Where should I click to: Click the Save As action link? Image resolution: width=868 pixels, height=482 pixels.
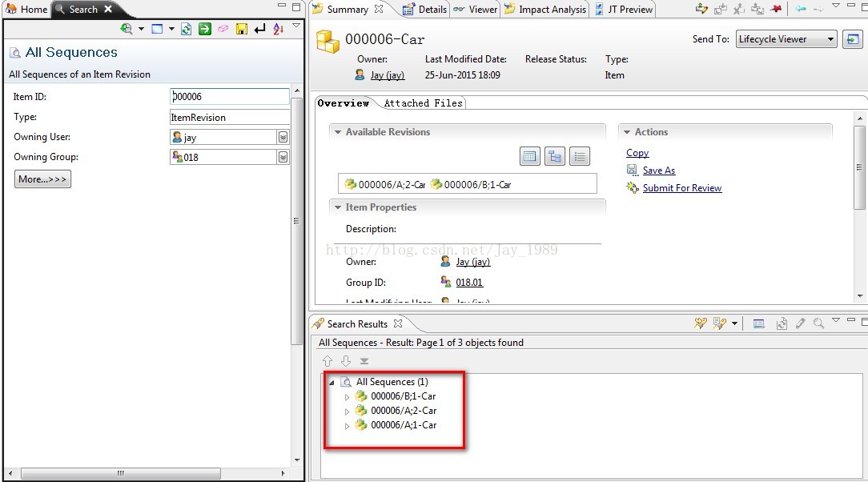click(659, 171)
